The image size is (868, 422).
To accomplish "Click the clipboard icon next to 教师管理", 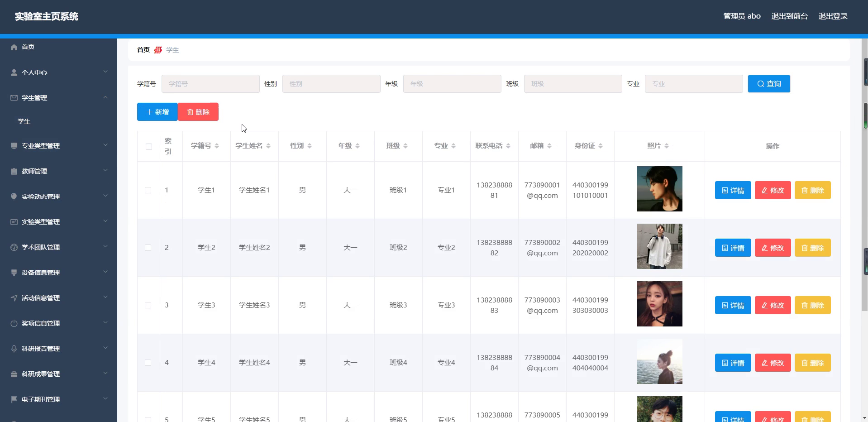I will (x=14, y=171).
